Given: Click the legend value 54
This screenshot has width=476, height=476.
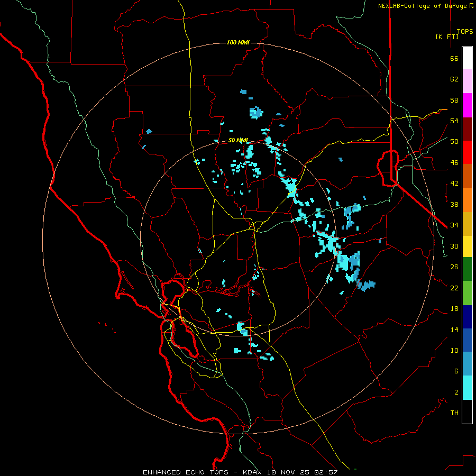Looking at the screenshot, I should tap(454, 121).
